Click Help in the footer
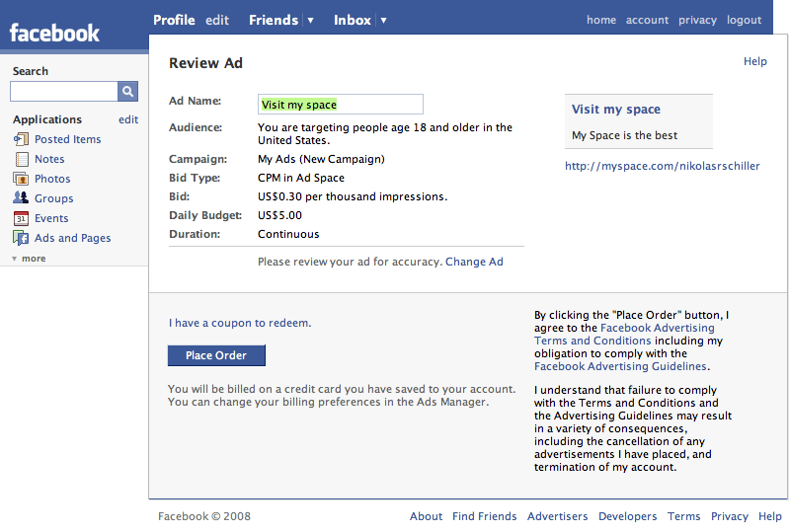Image resolution: width=790 pixels, height=532 pixels. [x=770, y=516]
